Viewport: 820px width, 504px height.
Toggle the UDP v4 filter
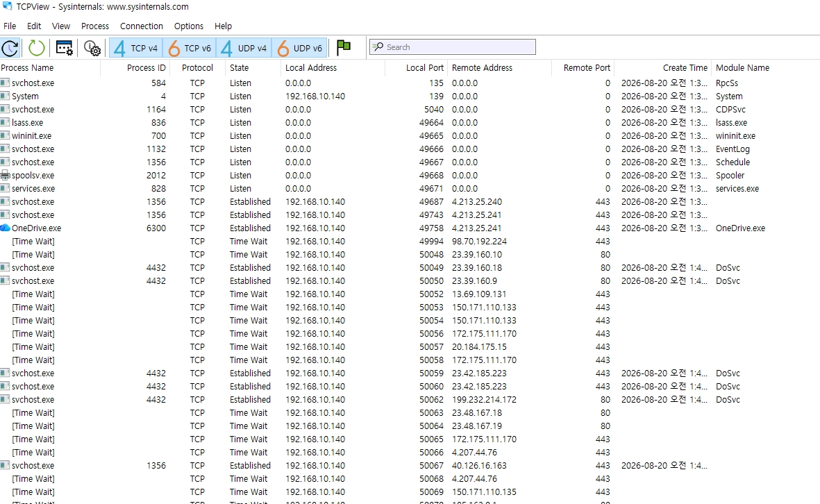(x=244, y=48)
